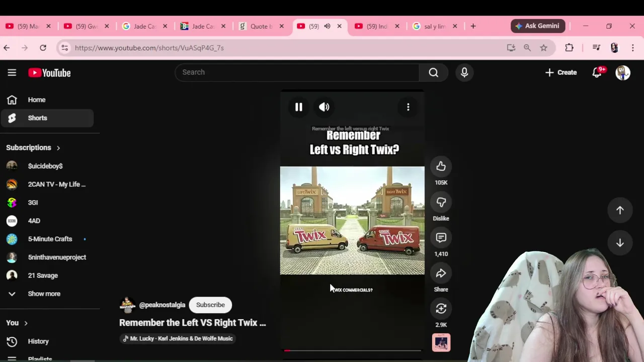The width and height of the screenshot is (644, 362).
Task: Go to Home in the sidebar
Action: tap(47, 100)
